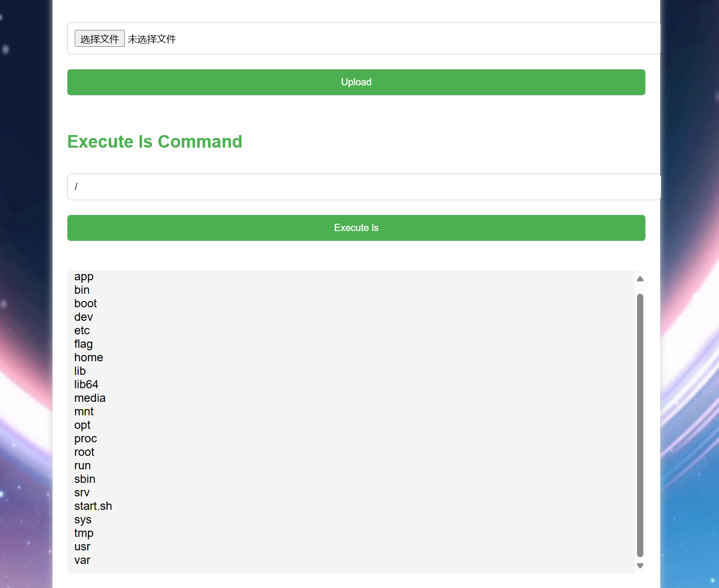Select the "start.sh" line in output
Viewport: 719px width, 588px height.
pos(93,506)
